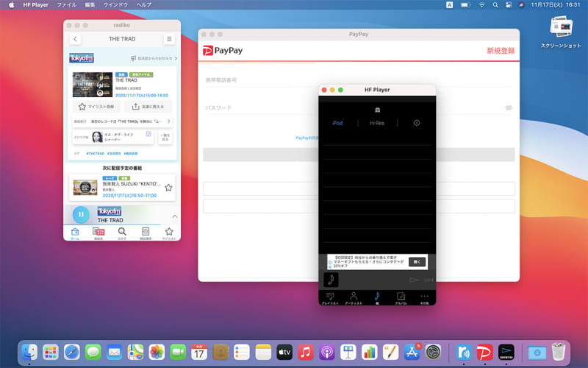
Task: Expand the program description chevron in radiko
Action: click(x=169, y=121)
